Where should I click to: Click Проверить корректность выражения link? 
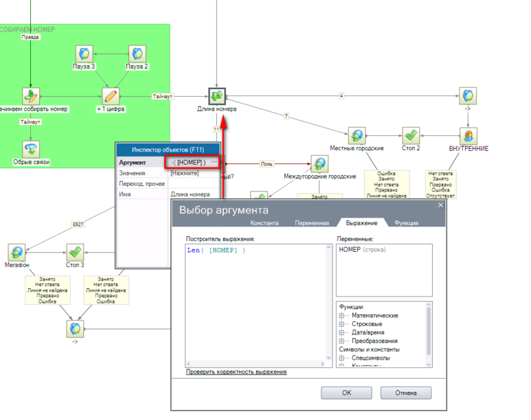click(x=236, y=372)
